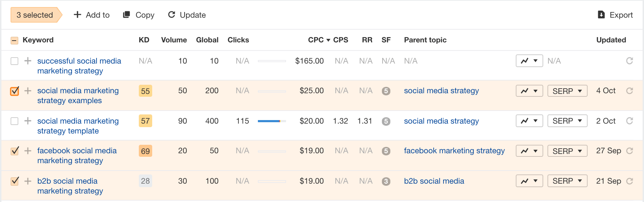Refresh the row updated 21 Sep
The height and width of the screenshot is (202, 644).
630,181
